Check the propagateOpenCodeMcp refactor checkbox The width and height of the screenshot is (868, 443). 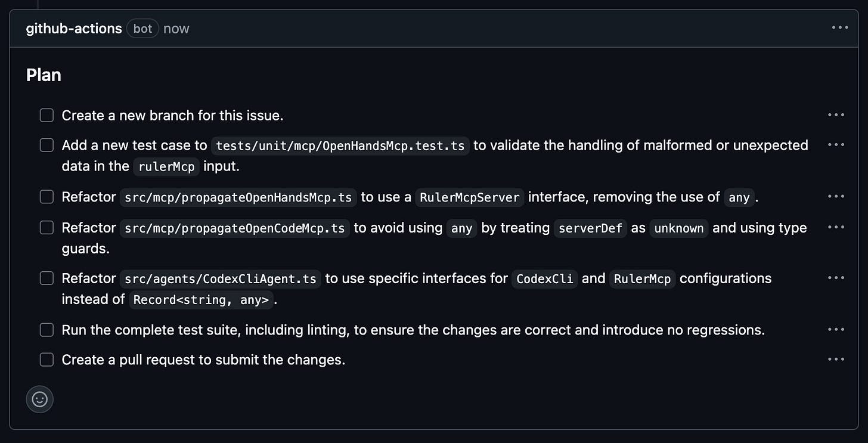[x=46, y=227]
